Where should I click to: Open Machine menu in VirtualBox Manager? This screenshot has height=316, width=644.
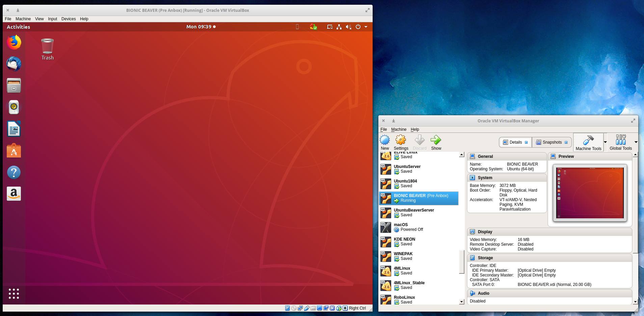pos(399,129)
